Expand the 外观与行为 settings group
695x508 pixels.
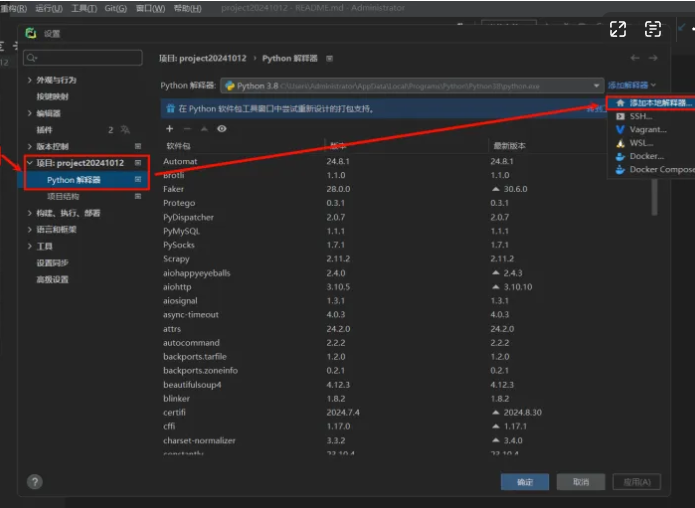click(x=30, y=80)
